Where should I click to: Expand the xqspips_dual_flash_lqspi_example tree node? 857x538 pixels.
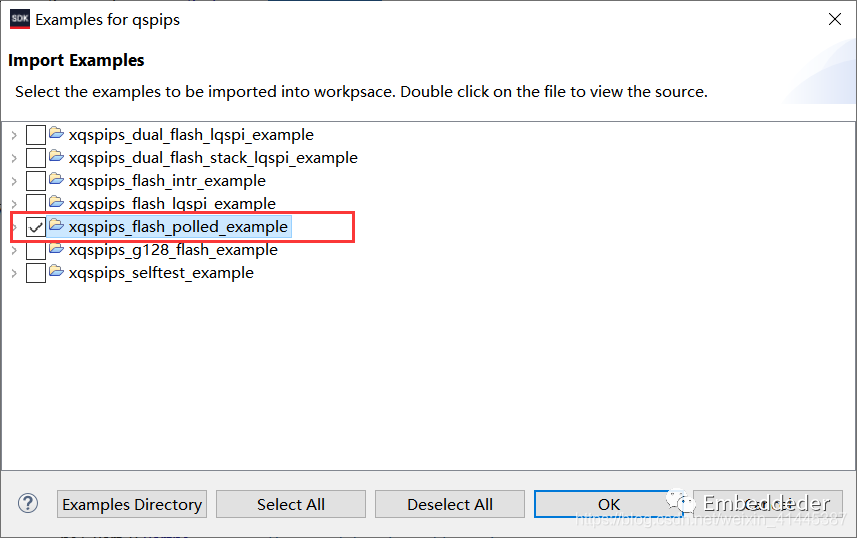(x=13, y=135)
